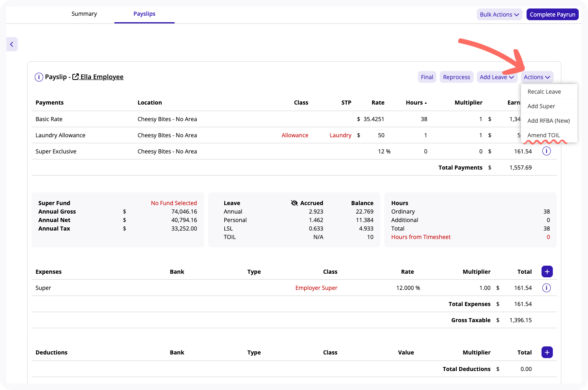This screenshot has height=390, width=588.
Task: Choose Add Super from the Actions menu
Action: tap(549, 106)
